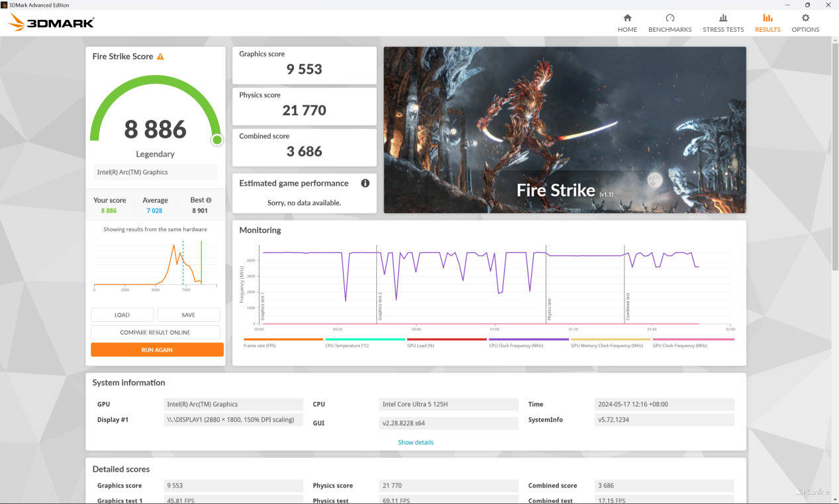
Task: Toggle the CPU Clock Frequency legend
Action: click(x=528, y=343)
